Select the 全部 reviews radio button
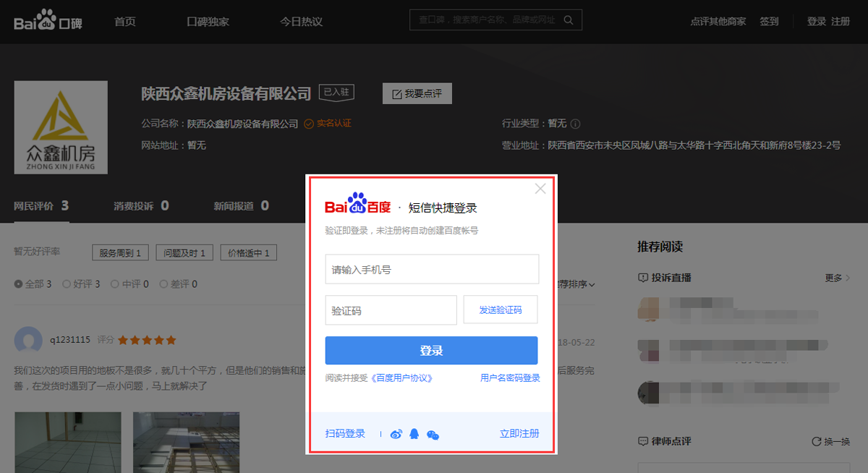 19,284
